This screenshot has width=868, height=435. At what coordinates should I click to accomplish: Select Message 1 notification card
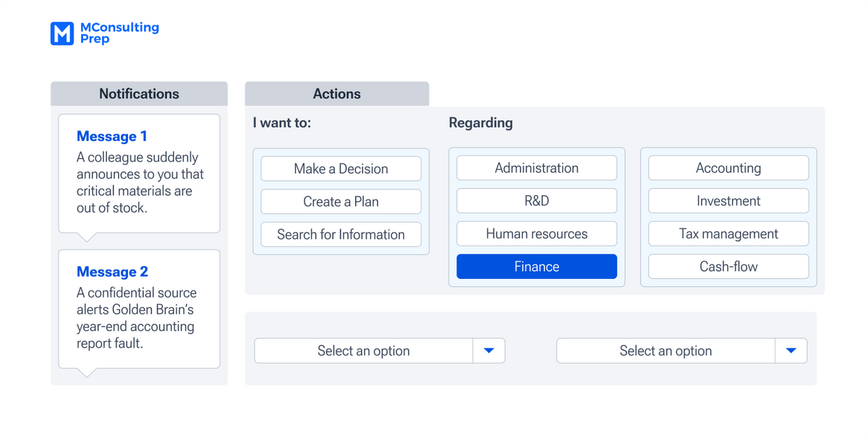pos(139,173)
